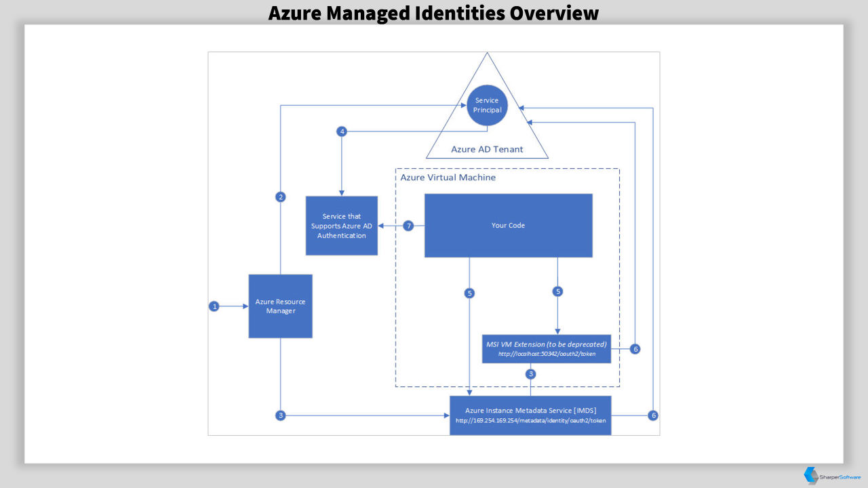Click the MSI VM Extension box

[x=547, y=348]
